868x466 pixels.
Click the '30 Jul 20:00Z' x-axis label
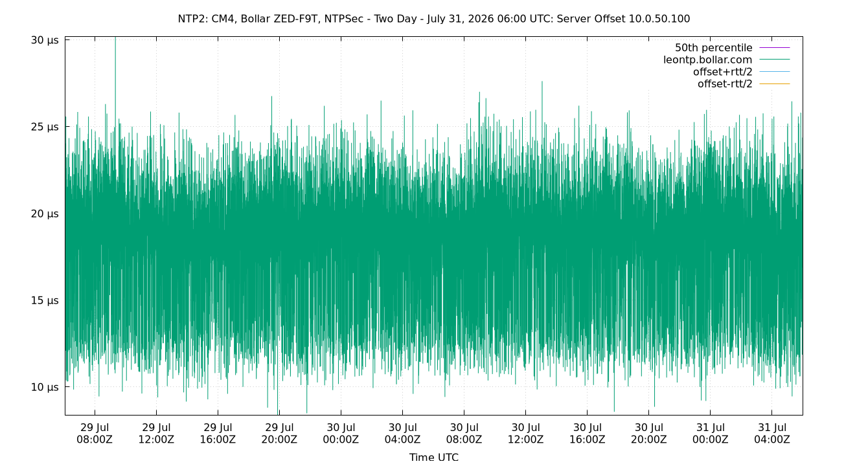(648, 434)
